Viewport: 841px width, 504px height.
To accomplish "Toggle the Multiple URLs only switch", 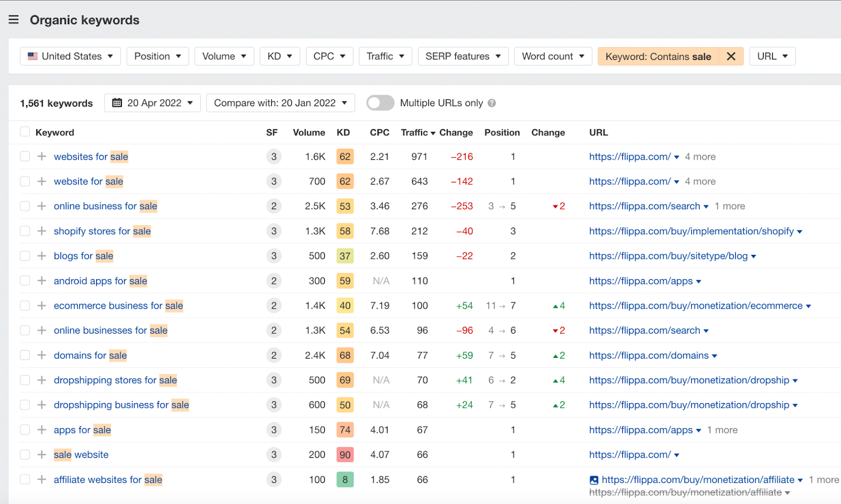I will 381,103.
